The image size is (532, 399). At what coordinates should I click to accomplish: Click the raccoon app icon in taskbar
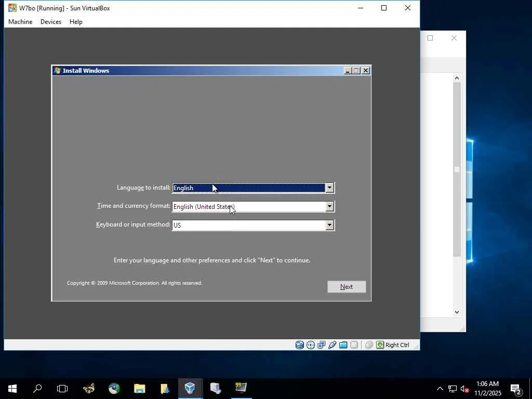click(x=89, y=389)
